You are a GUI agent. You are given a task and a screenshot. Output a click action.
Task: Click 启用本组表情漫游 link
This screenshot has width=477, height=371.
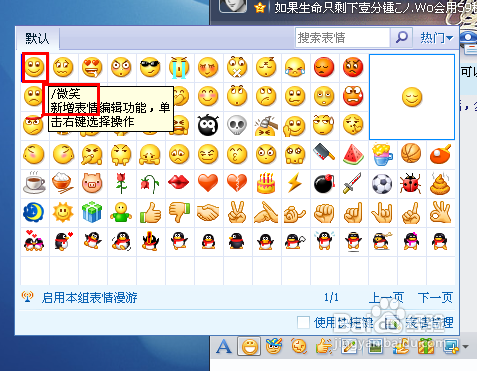pyautogui.click(x=89, y=297)
